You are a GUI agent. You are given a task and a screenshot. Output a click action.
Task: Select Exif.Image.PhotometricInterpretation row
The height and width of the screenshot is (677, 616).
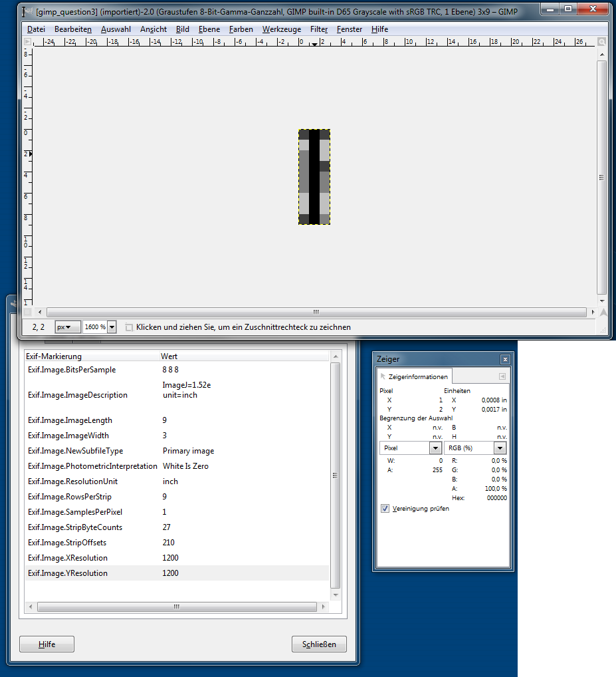click(177, 466)
